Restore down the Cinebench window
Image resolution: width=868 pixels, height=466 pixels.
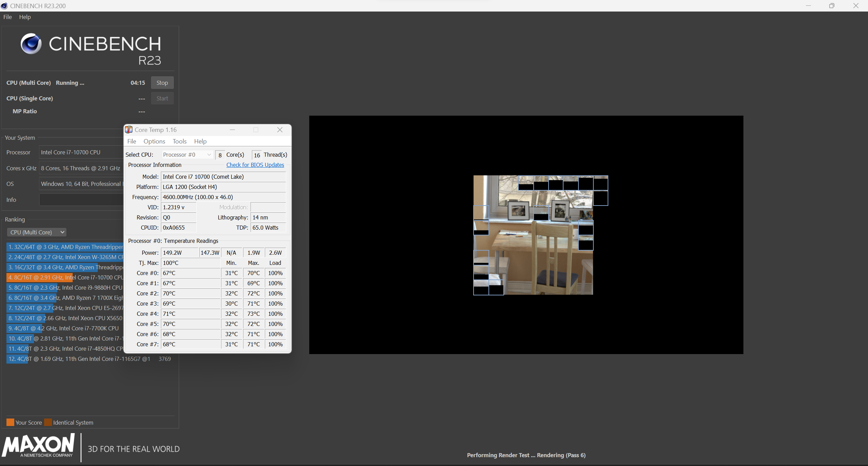pyautogui.click(x=831, y=6)
